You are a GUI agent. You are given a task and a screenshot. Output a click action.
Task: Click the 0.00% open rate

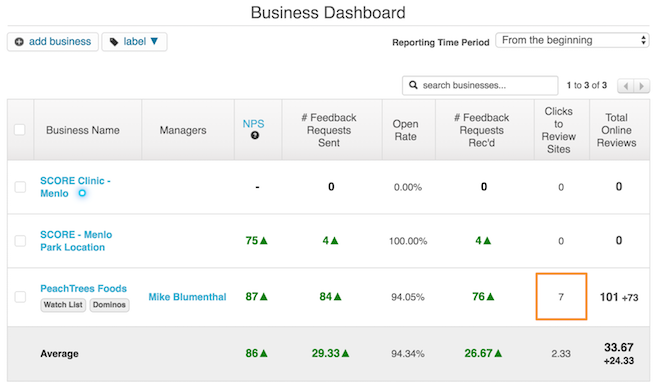[408, 187]
